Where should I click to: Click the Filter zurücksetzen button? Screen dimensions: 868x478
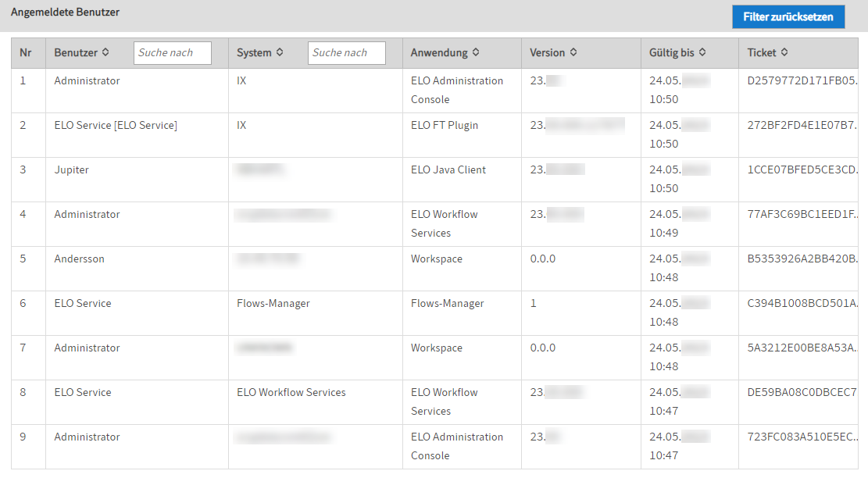pyautogui.click(x=788, y=16)
